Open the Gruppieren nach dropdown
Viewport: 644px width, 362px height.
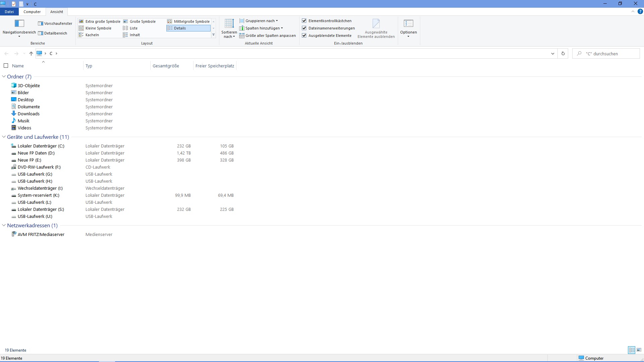[x=260, y=21]
